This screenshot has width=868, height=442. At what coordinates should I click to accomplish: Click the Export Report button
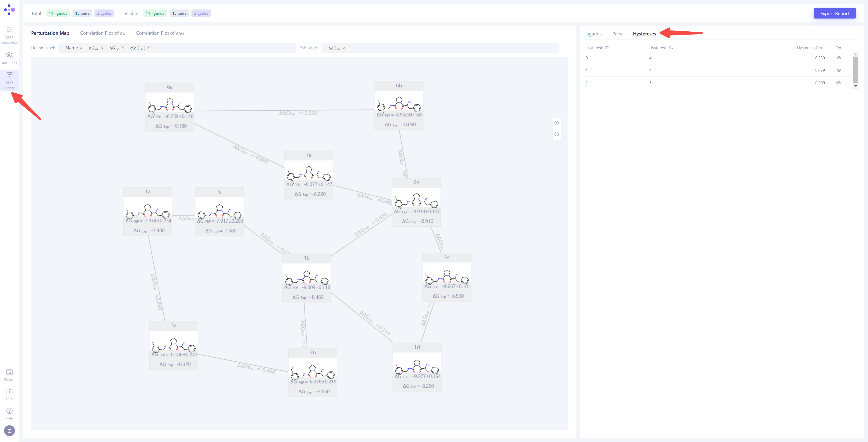(834, 13)
